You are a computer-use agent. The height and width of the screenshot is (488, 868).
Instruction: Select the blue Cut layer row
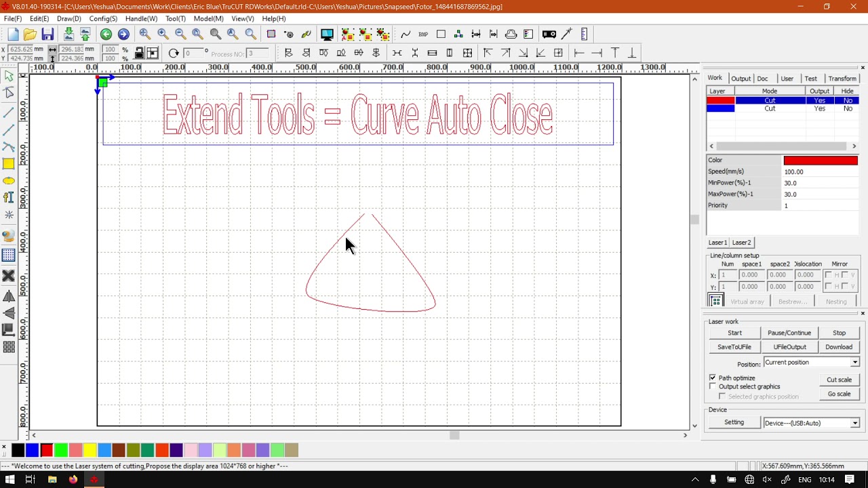(x=783, y=108)
